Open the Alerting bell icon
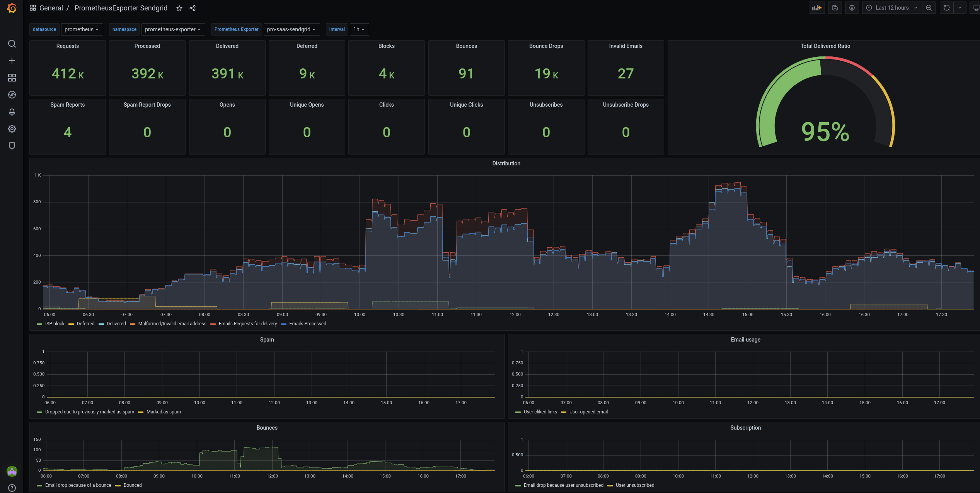 tap(12, 112)
